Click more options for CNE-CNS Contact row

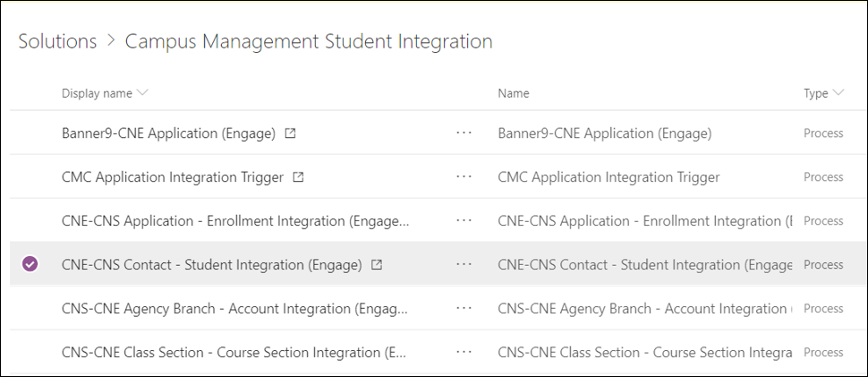click(x=464, y=265)
